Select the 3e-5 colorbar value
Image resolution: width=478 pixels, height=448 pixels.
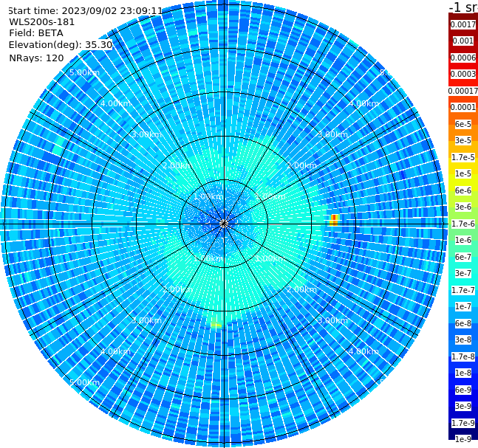(x=463, y=140)
